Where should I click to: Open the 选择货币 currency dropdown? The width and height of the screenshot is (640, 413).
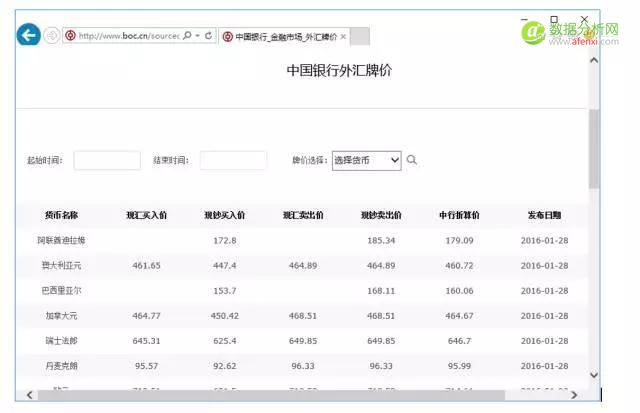click(x=367, y=160)
